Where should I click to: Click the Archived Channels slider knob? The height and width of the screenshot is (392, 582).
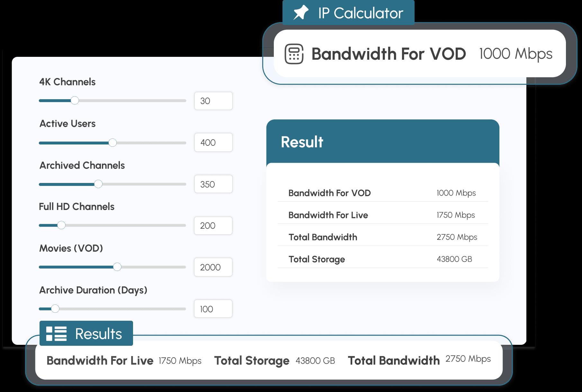click(98, 184)
